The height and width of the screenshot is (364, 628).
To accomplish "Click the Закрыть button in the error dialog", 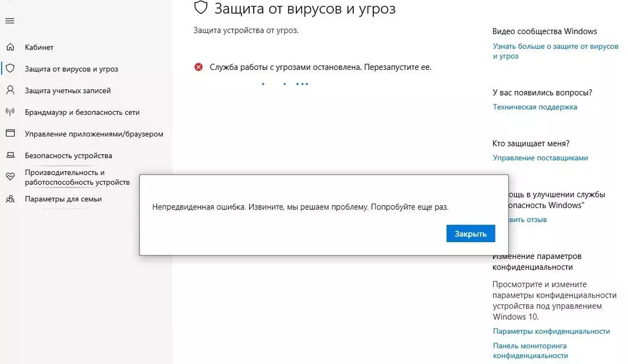I will (x=470, y=233).
